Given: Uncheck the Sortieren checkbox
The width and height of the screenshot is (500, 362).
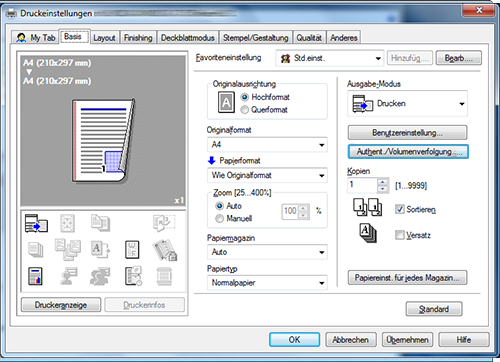Looking at the screenshot, I should click(x=399, y=209).
